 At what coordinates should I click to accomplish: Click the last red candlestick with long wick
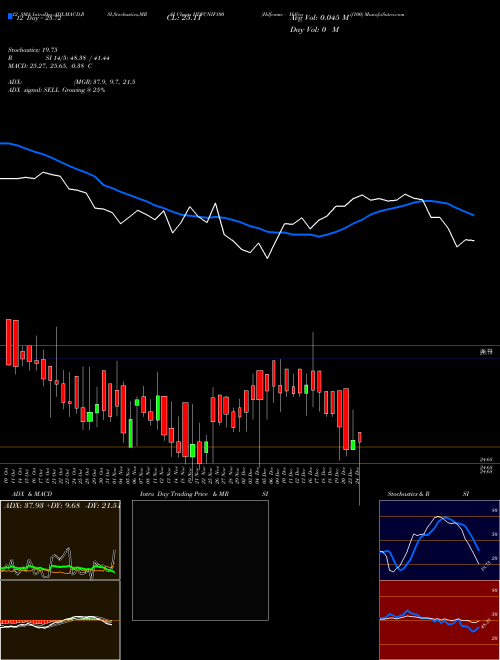point(360,438)
